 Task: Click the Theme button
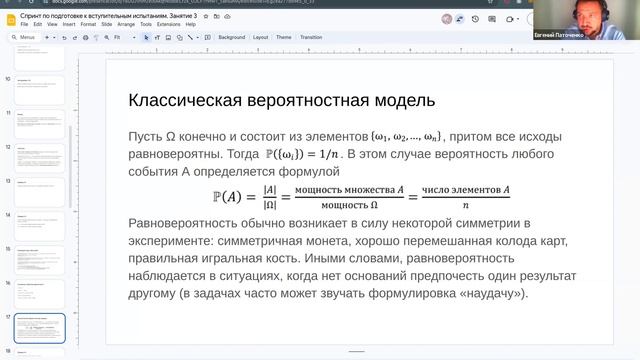point(284,37)
